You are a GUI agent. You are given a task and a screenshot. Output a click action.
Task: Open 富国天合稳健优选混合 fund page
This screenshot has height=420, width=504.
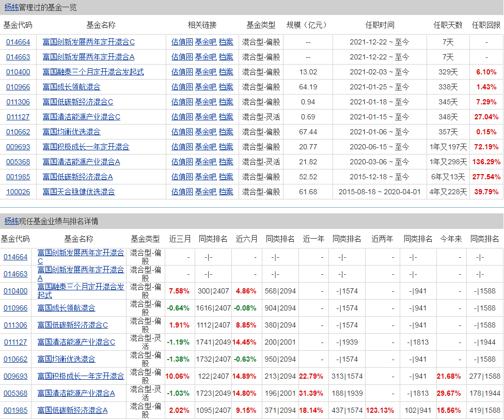(78, 192)
